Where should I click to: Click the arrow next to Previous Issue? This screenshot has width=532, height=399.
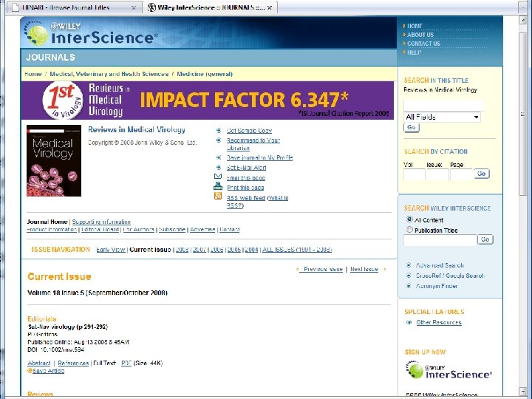click(x=298, y=270)
